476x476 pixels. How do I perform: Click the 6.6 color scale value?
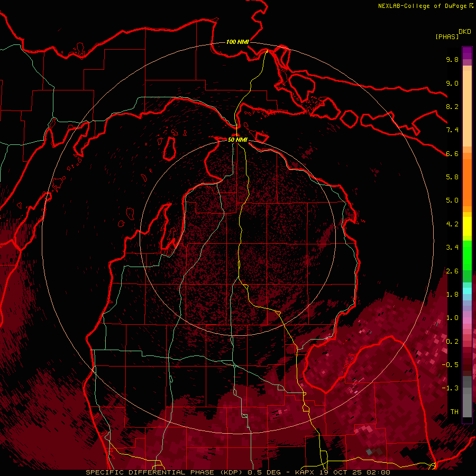tap(452, 153)
